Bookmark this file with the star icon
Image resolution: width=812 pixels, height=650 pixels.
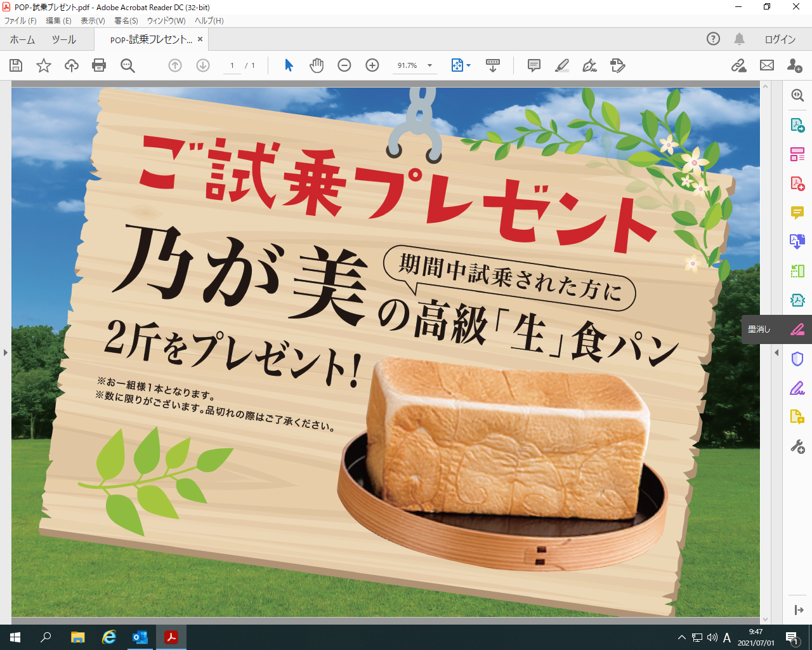[x=44, y=65]
